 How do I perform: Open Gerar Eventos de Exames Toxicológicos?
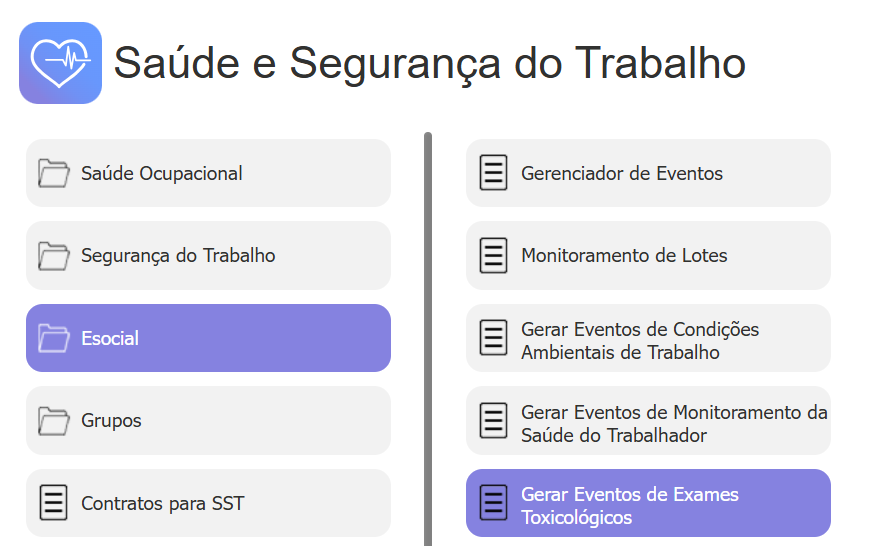[x=630, y=506]
